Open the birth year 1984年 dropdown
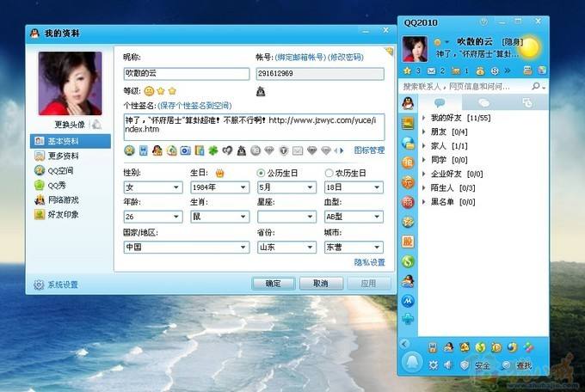This screenshot has height=392, width=585. 219,187
